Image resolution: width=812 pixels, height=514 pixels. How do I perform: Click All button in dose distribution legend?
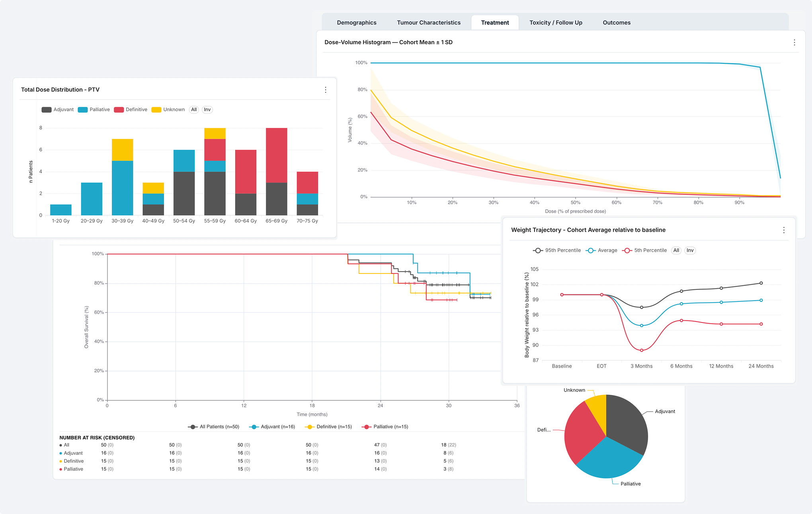click(x=194, y=109)
